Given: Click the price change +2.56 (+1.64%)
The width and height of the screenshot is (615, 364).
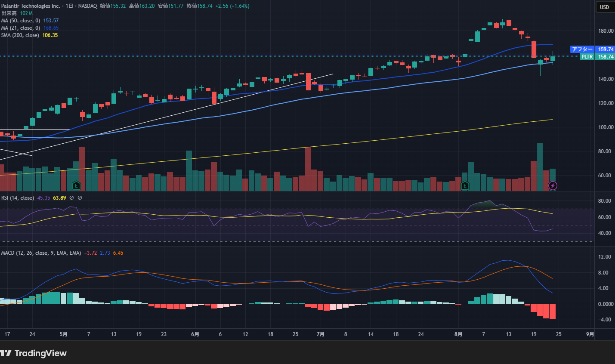Looking at the screenshot, I should tap(232, 6).
